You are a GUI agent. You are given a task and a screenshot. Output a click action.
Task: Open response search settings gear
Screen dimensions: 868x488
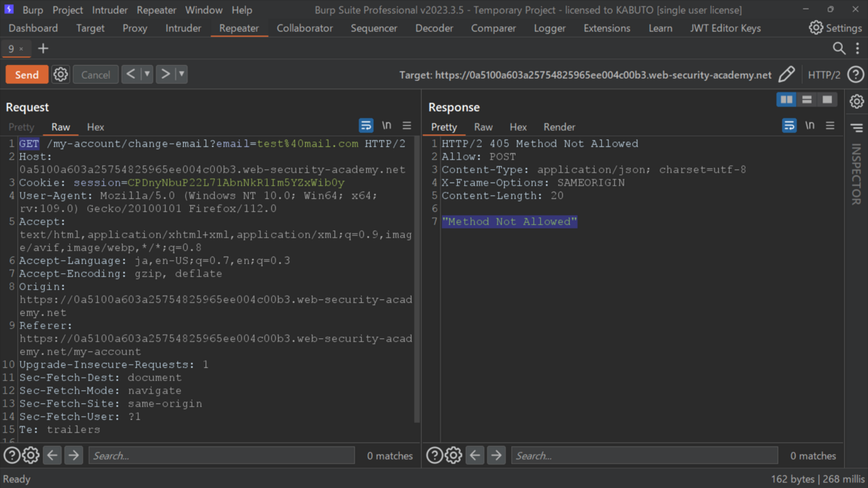pyautogui.click(x=453, y=455)
